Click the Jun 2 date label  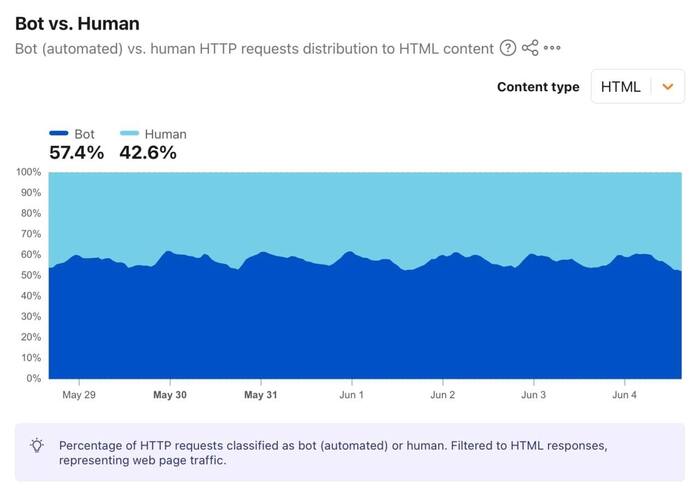443,395
